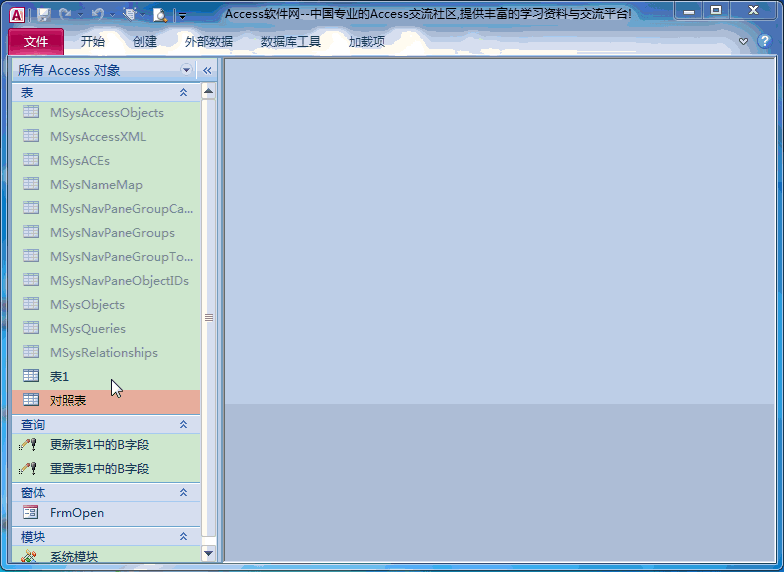Open the 文件 tab
Screen dimensions: 784x572
36,42
